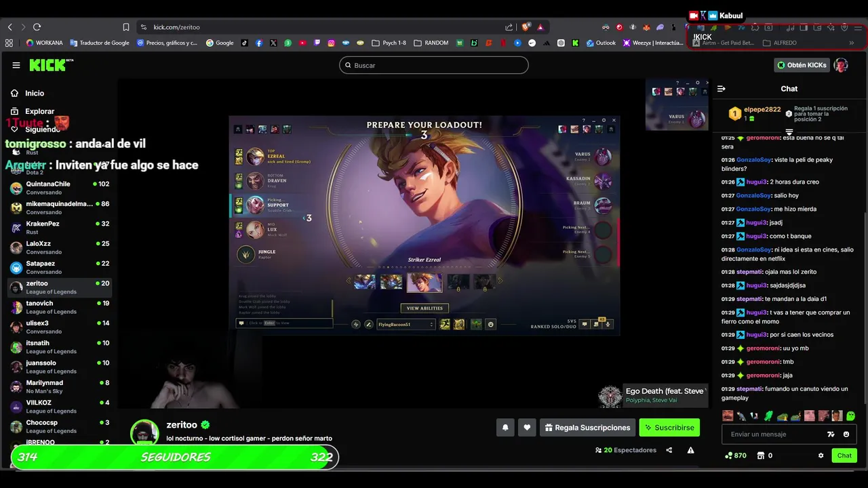Open browser apps grid icon
The height and width of the screenshot is (488, 868).
coord(9,43)
